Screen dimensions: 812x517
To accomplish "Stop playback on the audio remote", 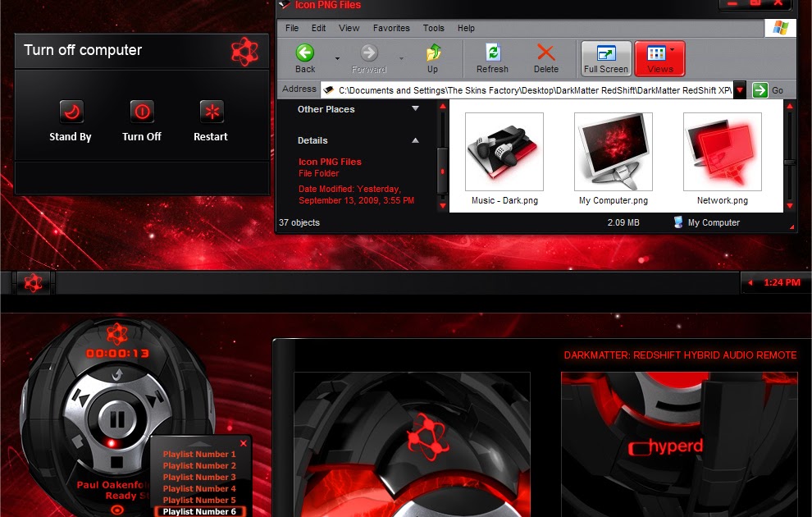I will (117, 461).
